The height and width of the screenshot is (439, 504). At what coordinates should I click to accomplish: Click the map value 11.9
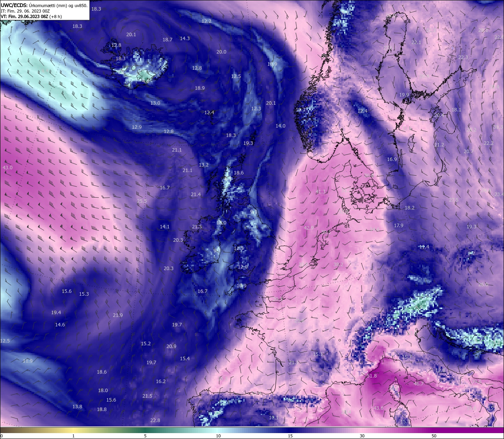pos(28,361)
